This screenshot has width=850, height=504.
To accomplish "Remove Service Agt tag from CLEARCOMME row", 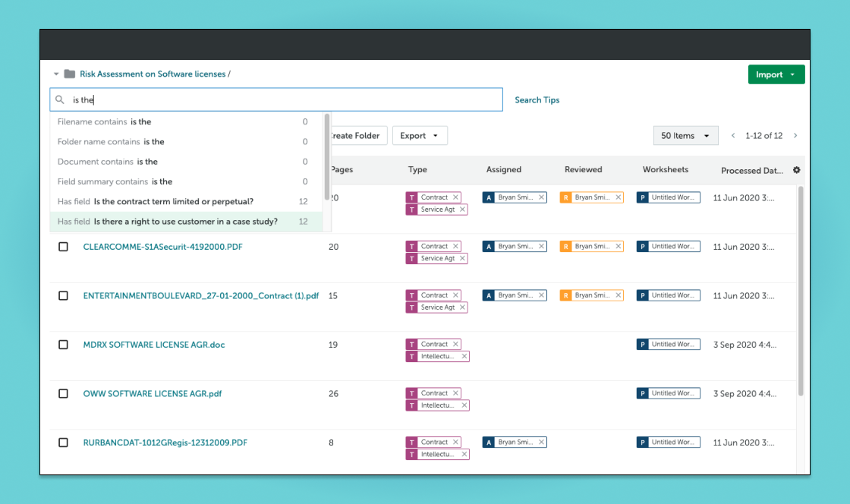I will click(461, 259).
